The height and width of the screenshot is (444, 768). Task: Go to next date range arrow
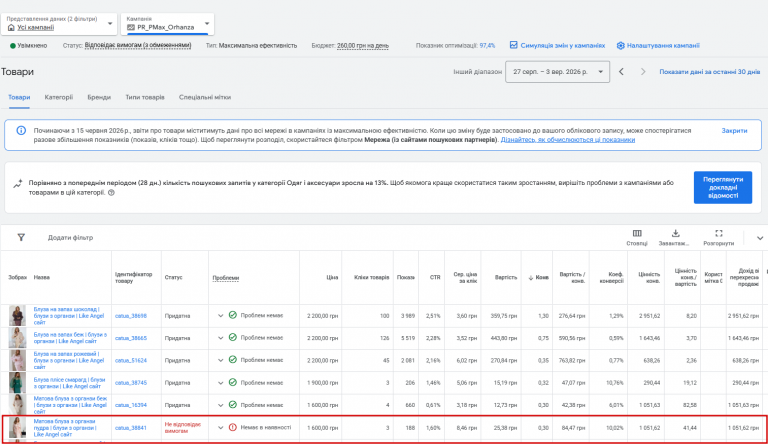(643, 72)
